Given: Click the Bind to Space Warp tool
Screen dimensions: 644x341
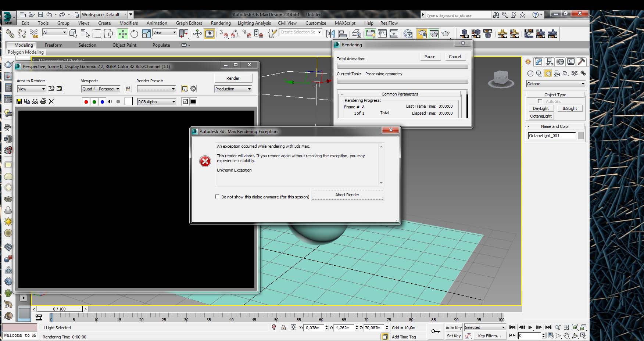Looking at the screenshot, I should point(33,34).
